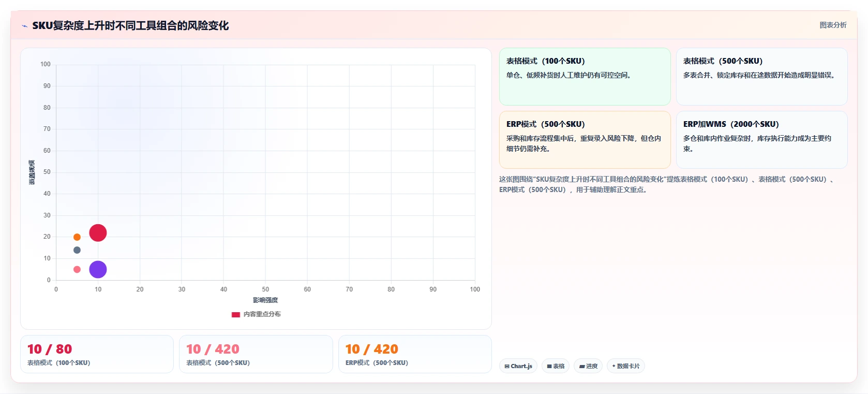Click the 内容重点分布 legend text

262,314
